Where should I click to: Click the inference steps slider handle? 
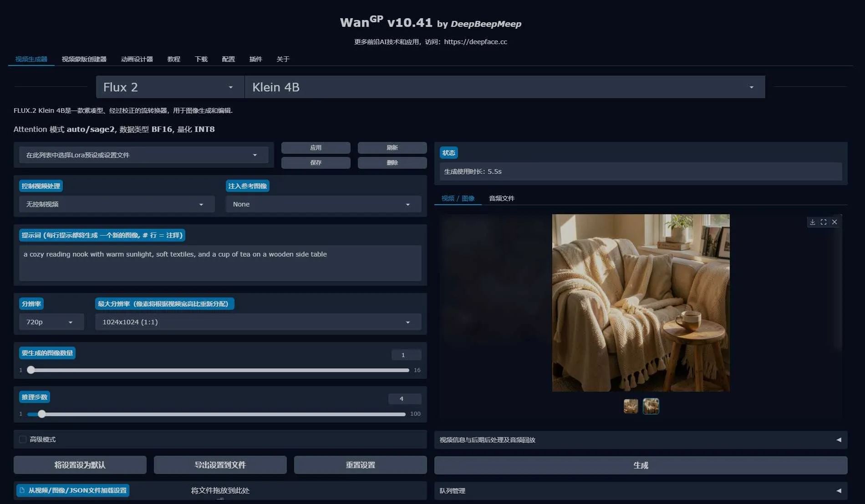tap(42, 414)
